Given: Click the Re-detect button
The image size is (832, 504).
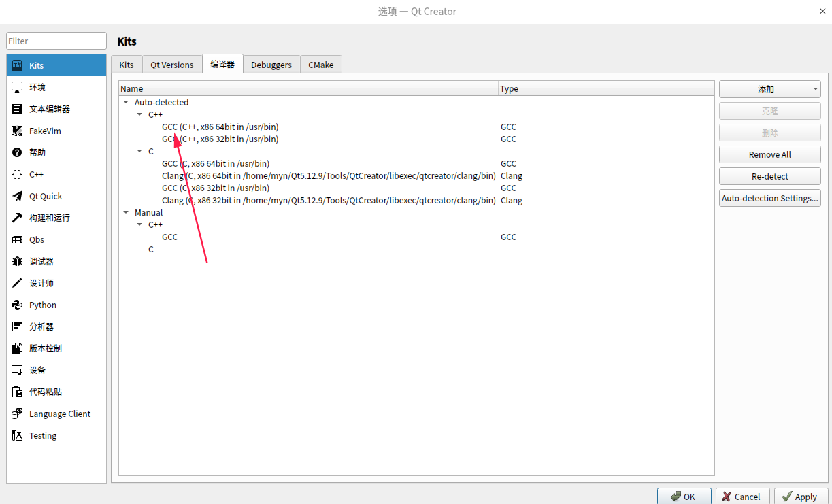Looking at the screenshot, I should [770, 176].
